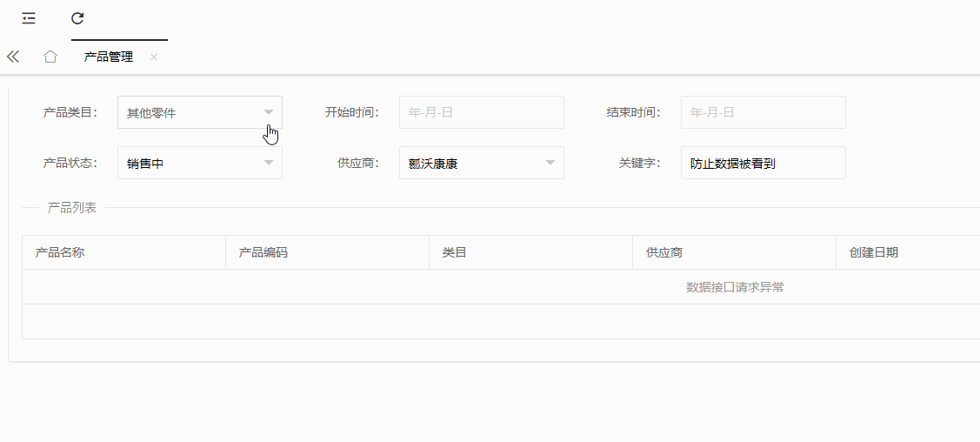
Task: Click the 结束时间 date input field
Action: pos(763,112)
